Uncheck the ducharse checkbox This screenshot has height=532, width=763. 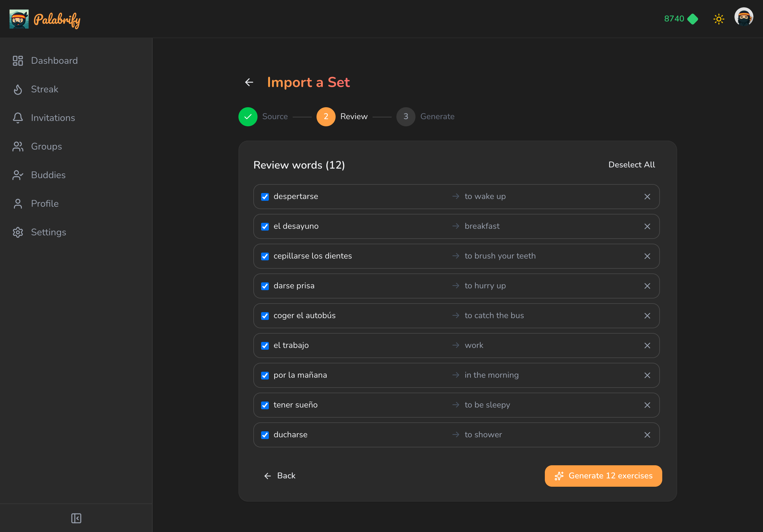[265, 435]
